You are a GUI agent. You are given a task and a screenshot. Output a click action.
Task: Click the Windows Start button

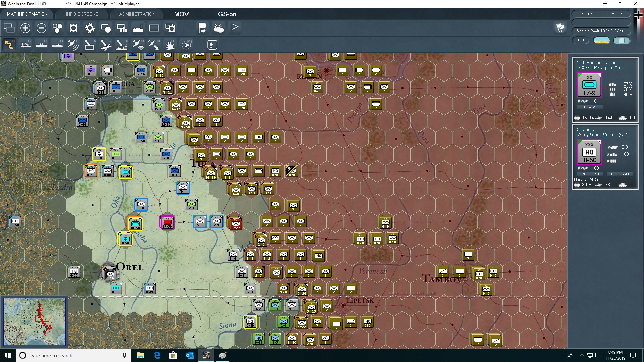[x=8, y=355]
